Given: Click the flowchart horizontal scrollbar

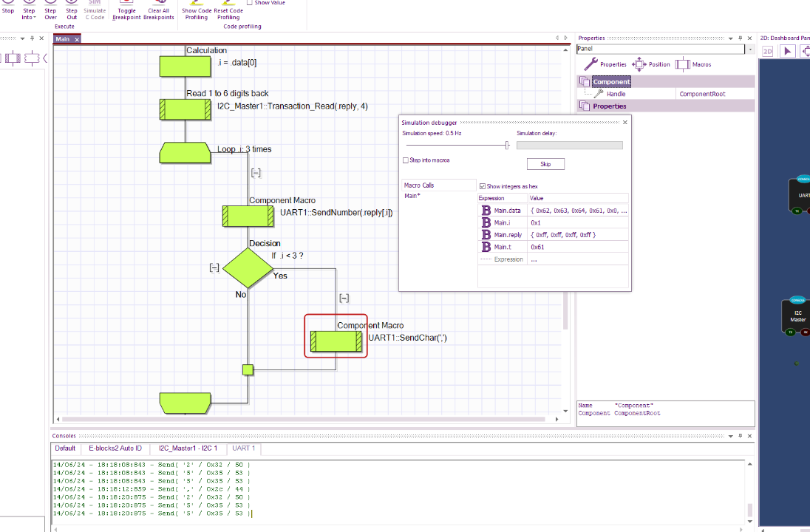Looking at the screenshot, I should 304,420.
